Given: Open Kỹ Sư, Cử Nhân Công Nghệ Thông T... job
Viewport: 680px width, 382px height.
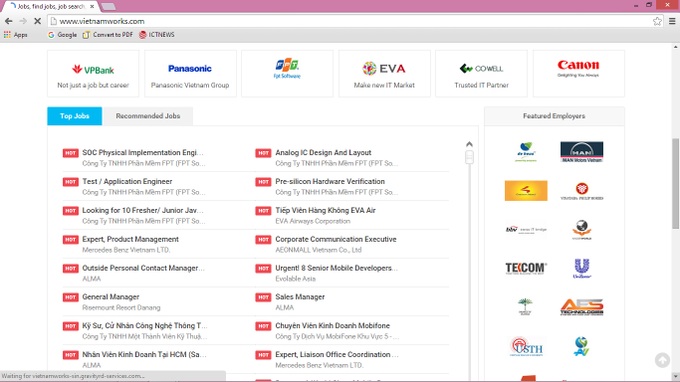Looking at the screenshot, I should pos(144,326).
